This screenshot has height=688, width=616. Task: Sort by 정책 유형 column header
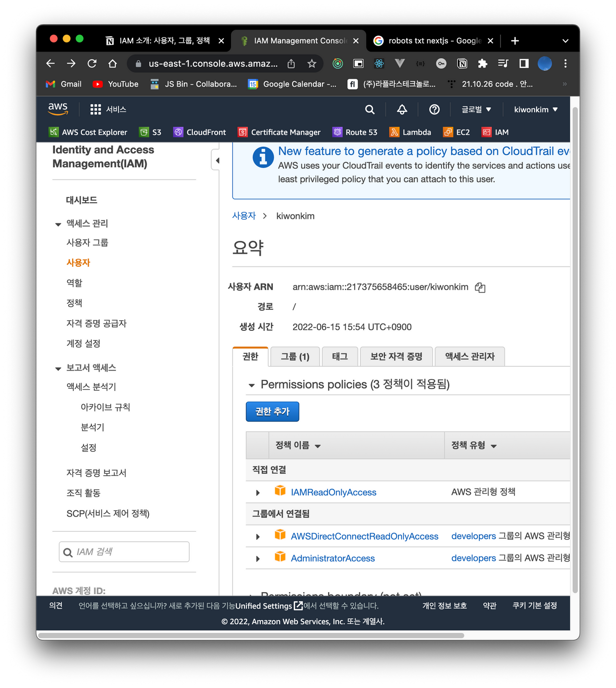tap(474, 445)
